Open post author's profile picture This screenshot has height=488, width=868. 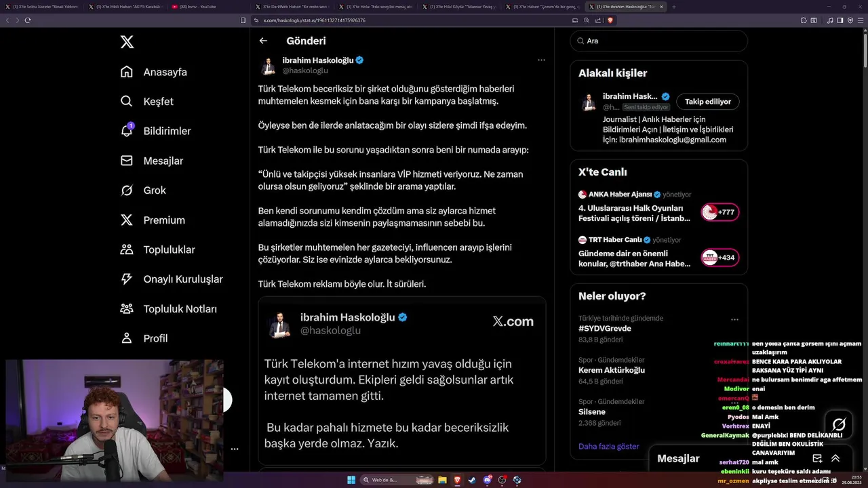pyautogui.click(x=269, y=66)
